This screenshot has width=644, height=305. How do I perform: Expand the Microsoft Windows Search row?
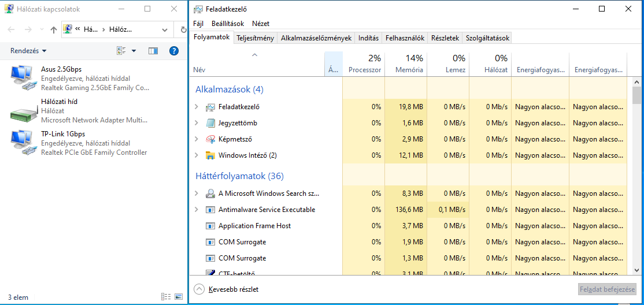pos(197,193)
